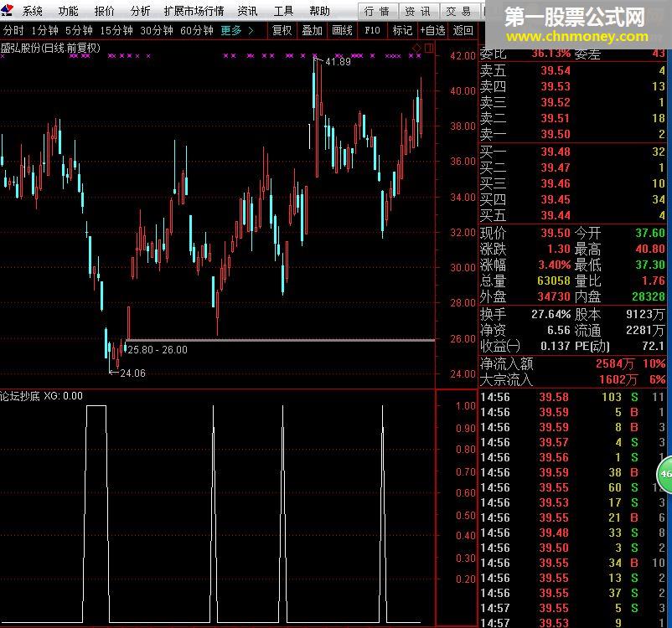
Task: Expand the 更多 periods dropdown
Action: (237, 30)
